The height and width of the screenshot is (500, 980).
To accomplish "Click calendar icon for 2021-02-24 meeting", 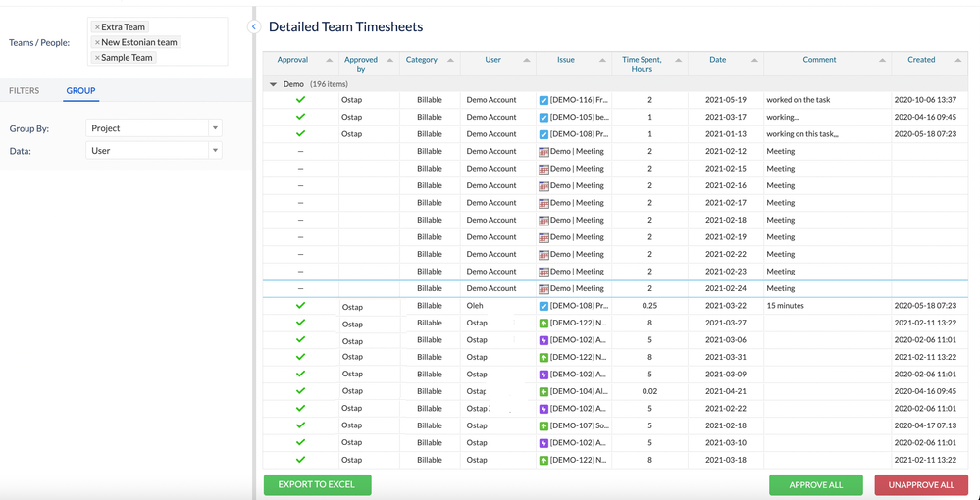I will pos(543,289).
